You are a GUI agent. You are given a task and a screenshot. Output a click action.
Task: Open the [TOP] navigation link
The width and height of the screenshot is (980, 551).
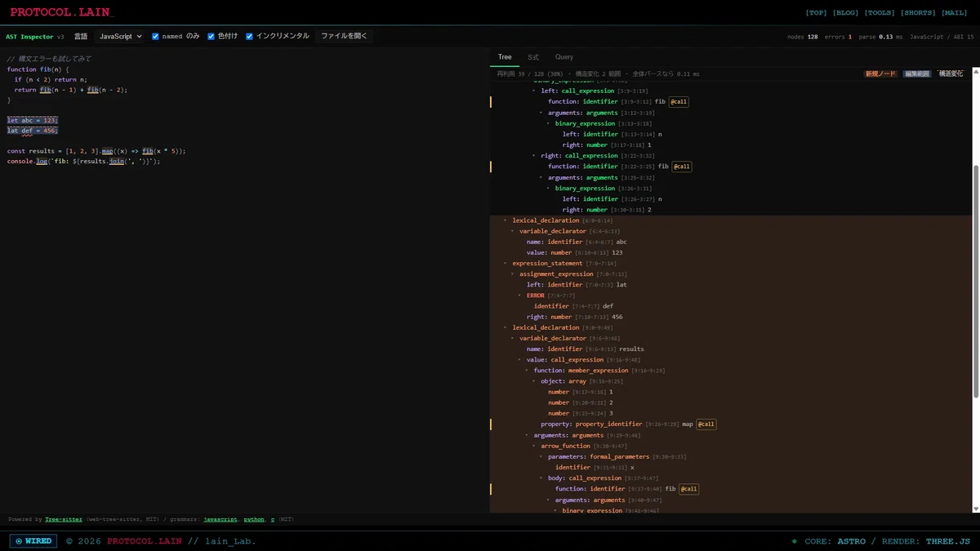pyautogui.click(x=816, y=13)
